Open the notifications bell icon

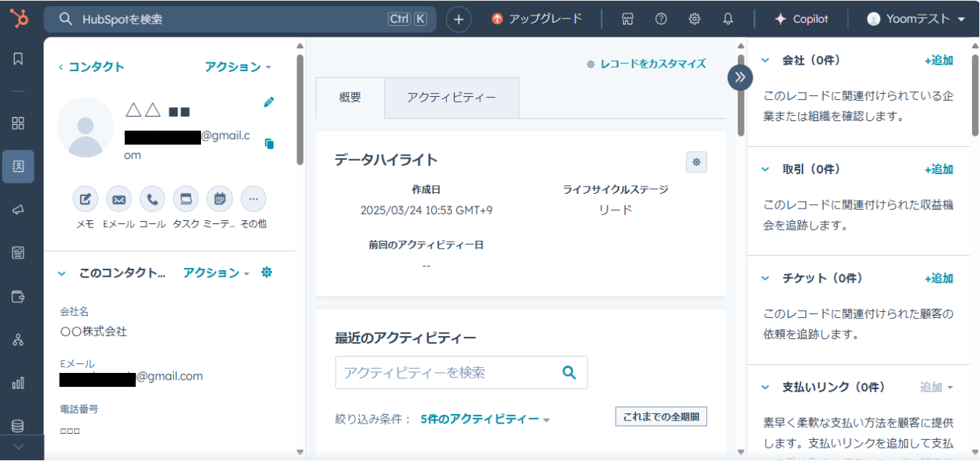(728, 19)
